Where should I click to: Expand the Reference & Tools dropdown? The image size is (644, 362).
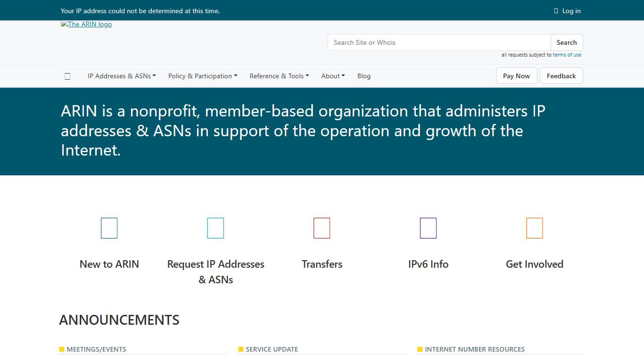[279, 76]
